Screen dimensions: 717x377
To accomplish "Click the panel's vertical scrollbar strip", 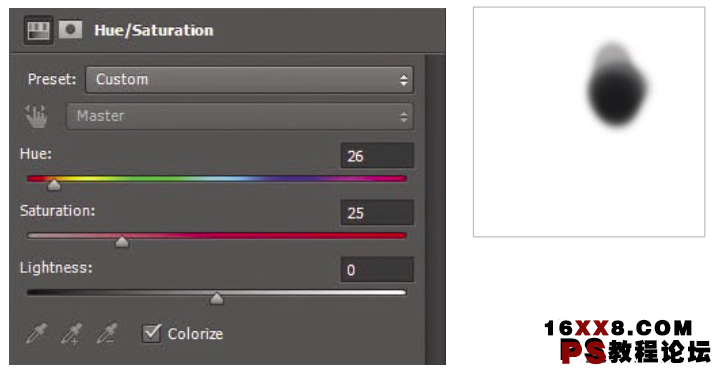I will tap(435, 210).
